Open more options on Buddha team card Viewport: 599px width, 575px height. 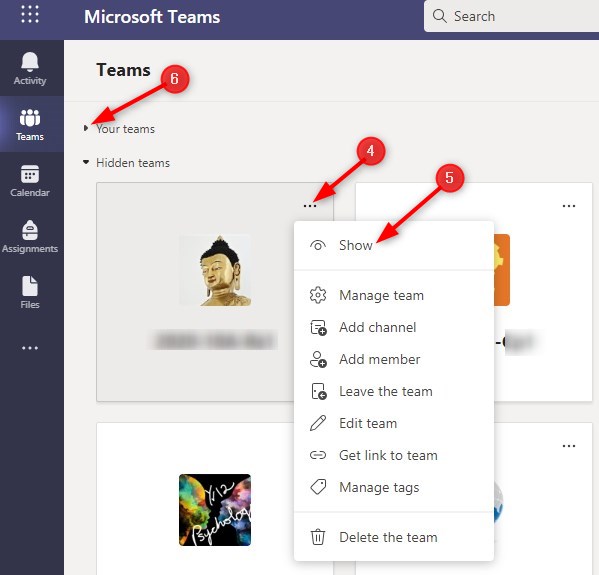pyautogui.click(x=310, y=206)
